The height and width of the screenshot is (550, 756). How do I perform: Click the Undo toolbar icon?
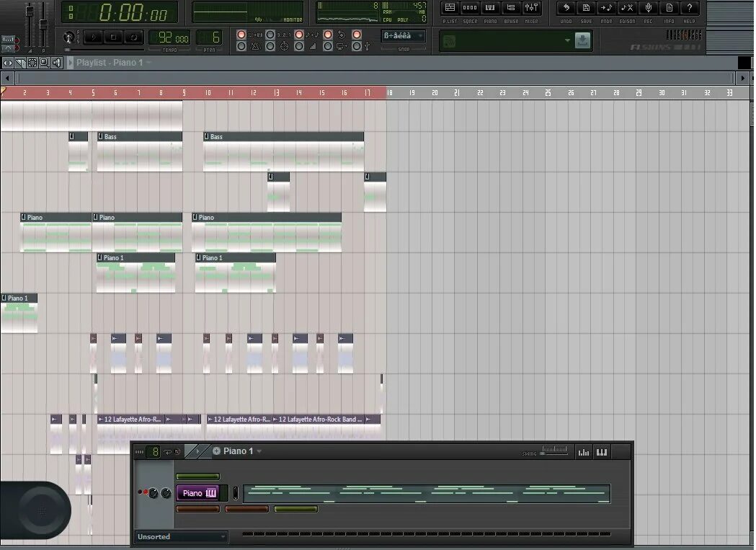click(566, 8)
